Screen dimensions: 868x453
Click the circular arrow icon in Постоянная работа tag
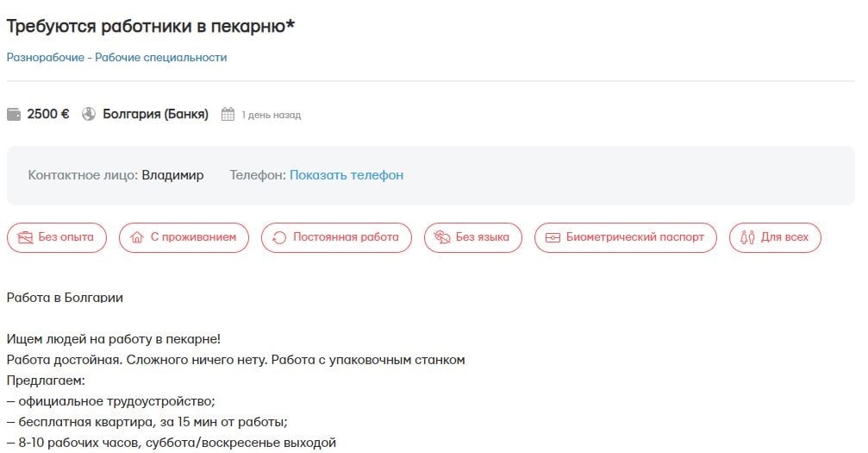279,237
